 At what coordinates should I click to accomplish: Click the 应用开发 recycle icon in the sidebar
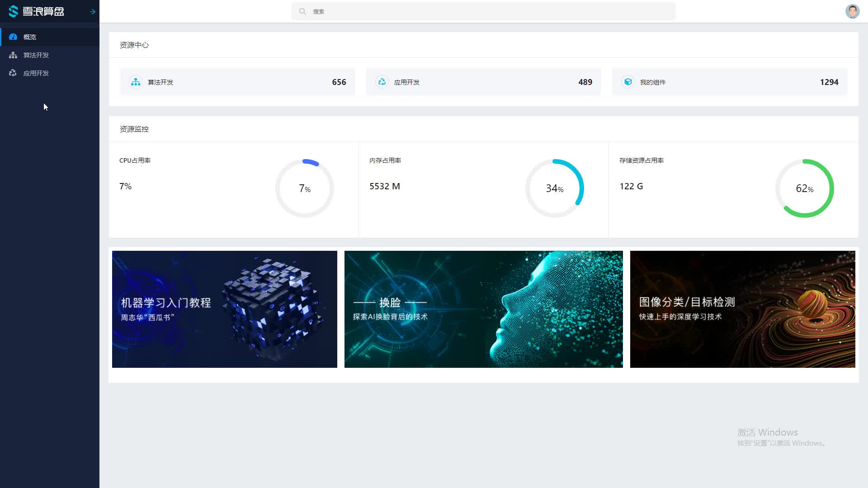[13, 73]
